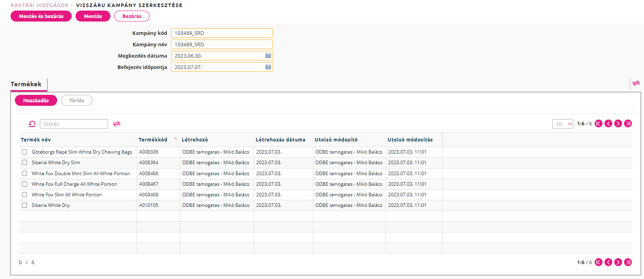Select product code A008466 cell
Viewport: 644px width, 279px height.
pyautogui.click(x=149, y=174)
